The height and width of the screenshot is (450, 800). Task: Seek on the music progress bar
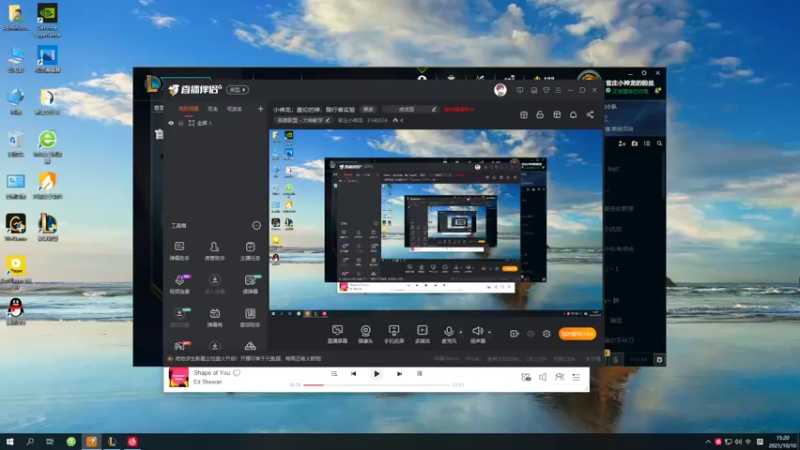(x=377, y=385)
